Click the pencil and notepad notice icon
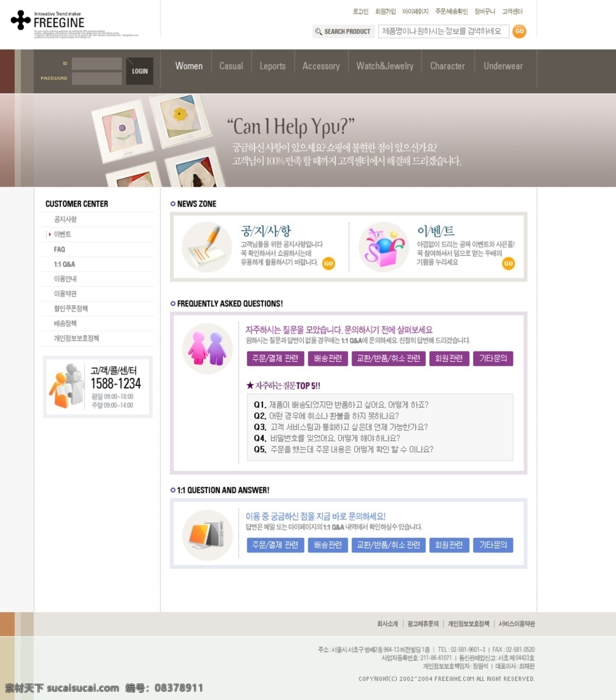 (x=207, y=247)
